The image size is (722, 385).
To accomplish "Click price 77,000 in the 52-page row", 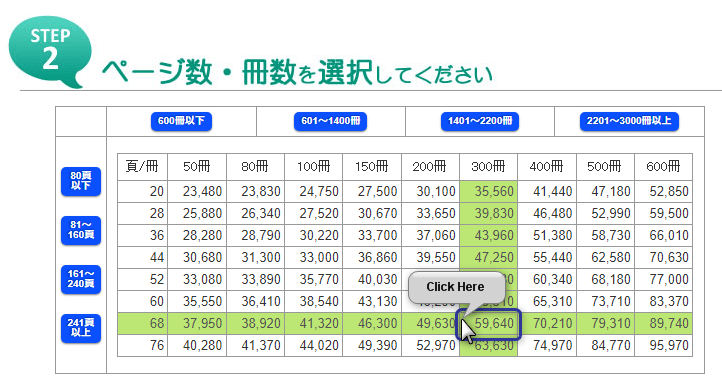I will pyautogui.click(x=664, y=280).
